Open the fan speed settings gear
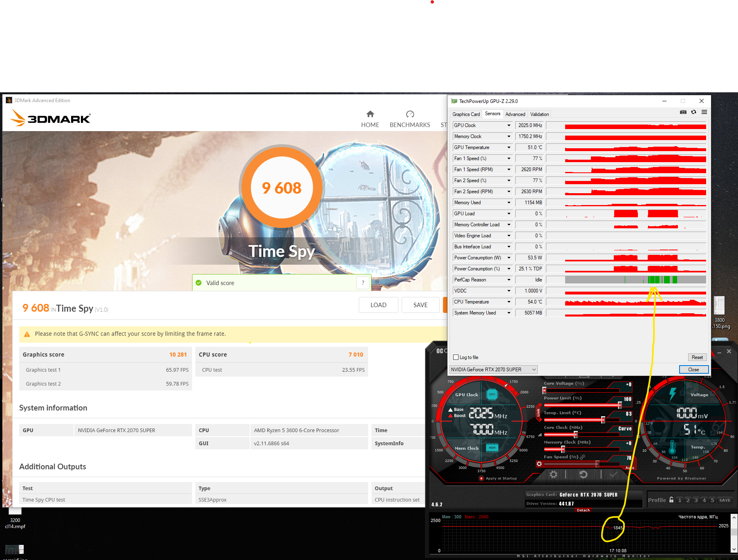This screenshot has width=738, height=560. pos(539,464)
